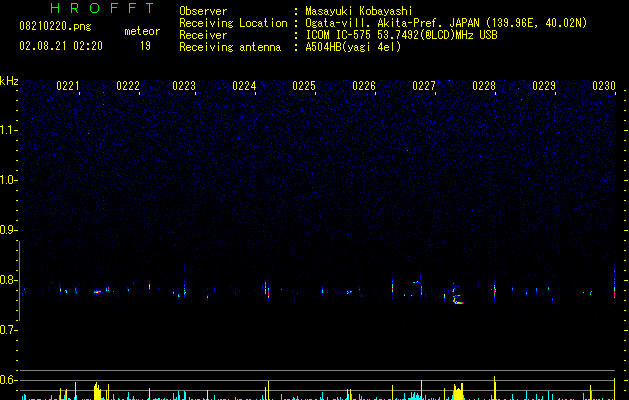Image resolution: width=629 pixels, height=400 pixels.
Task: Click the 0.9 frequency axis label
Action: point(8,230)
